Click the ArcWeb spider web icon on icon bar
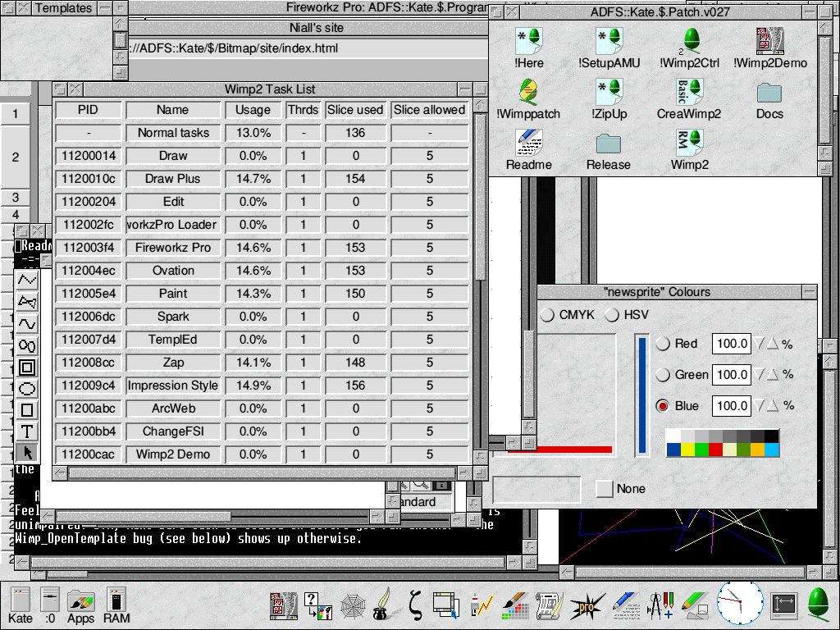The height and width of the screenshot is (630, 840). tap(353, 606)
